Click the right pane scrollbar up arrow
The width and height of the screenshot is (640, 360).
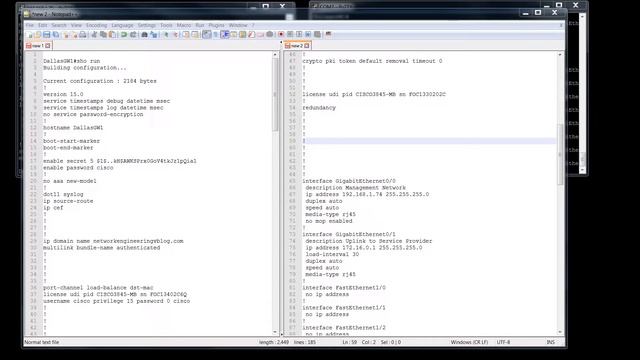point(560,55)
